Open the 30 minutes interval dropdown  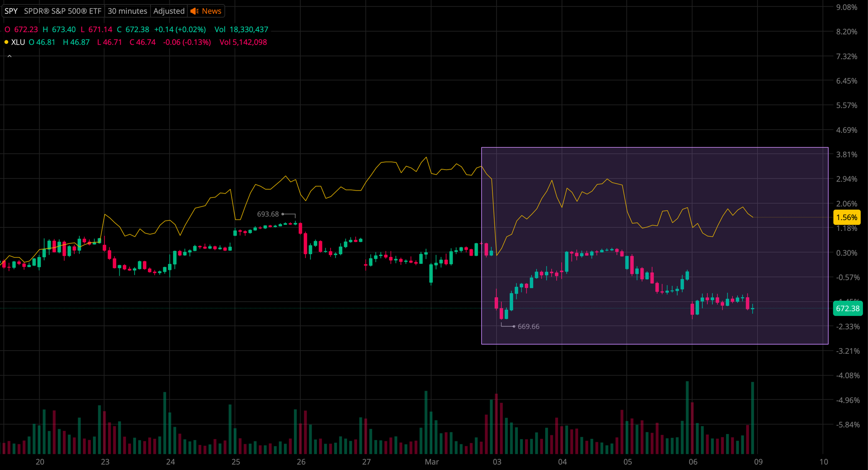coord(127,11)
